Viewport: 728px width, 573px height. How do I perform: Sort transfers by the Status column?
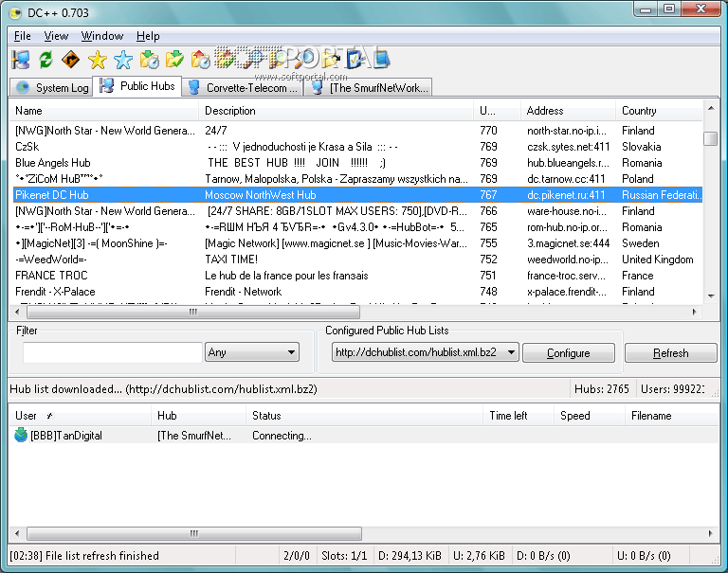pyautogui.click(x=364, y=415)
